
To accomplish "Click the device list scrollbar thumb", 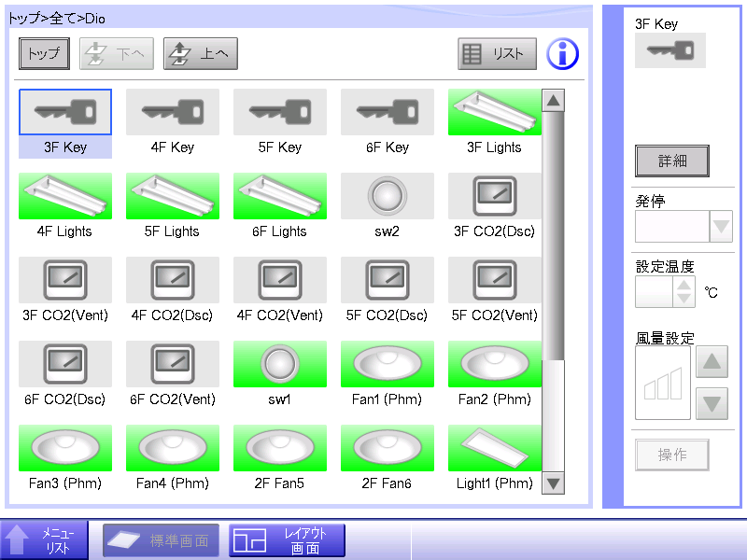I will click(x=553, y=236).
